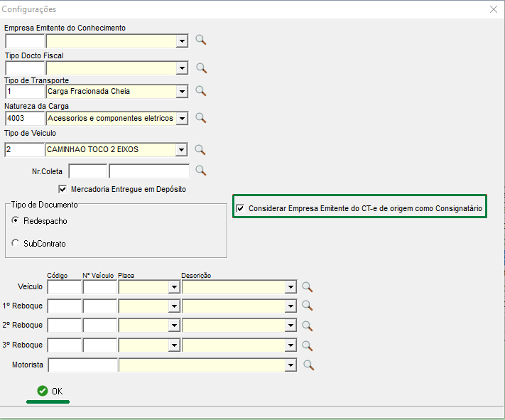Focus the Natureza da Carga code field
505x420 pixels.
coord(24,118)
